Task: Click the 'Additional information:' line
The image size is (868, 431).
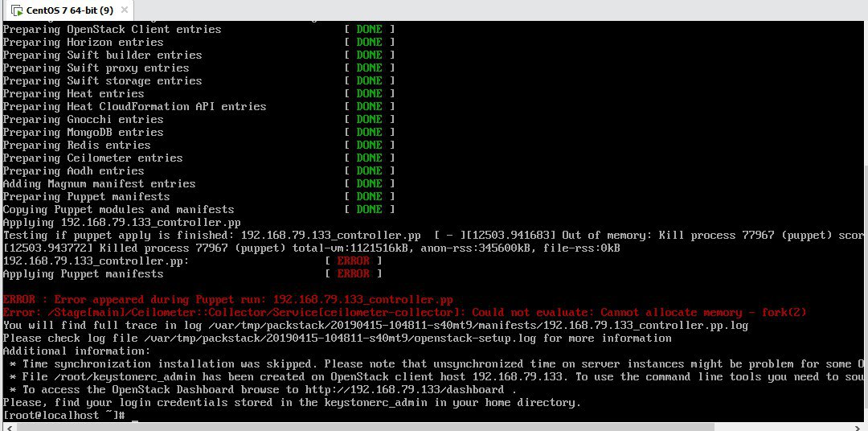Action: [x=76, y=351]
